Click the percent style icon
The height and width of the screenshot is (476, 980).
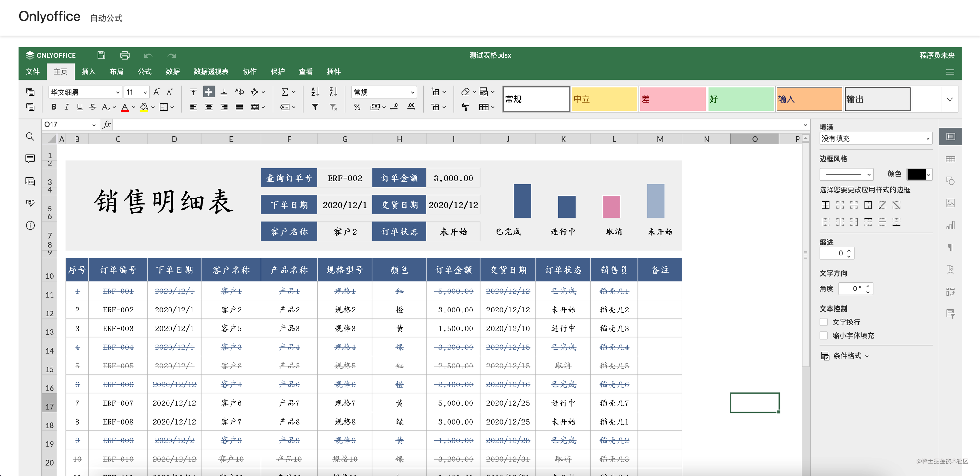(357, 107)
